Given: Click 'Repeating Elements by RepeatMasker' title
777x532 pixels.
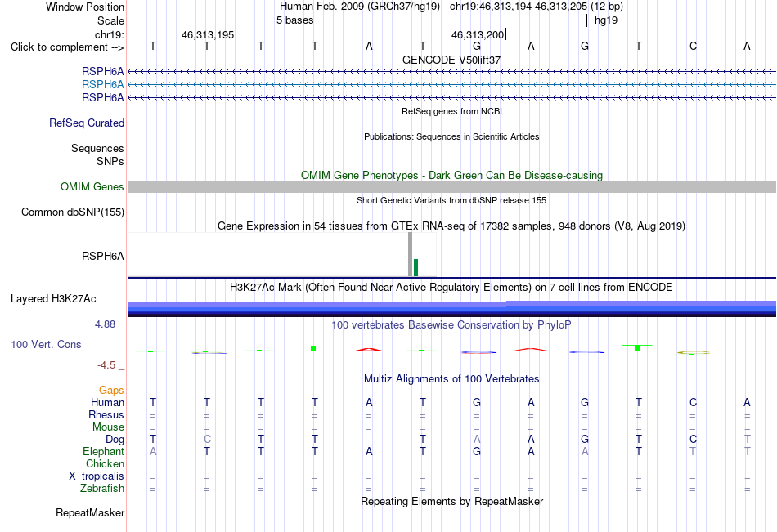Looking at the screenshot, I should coord(452,501).
